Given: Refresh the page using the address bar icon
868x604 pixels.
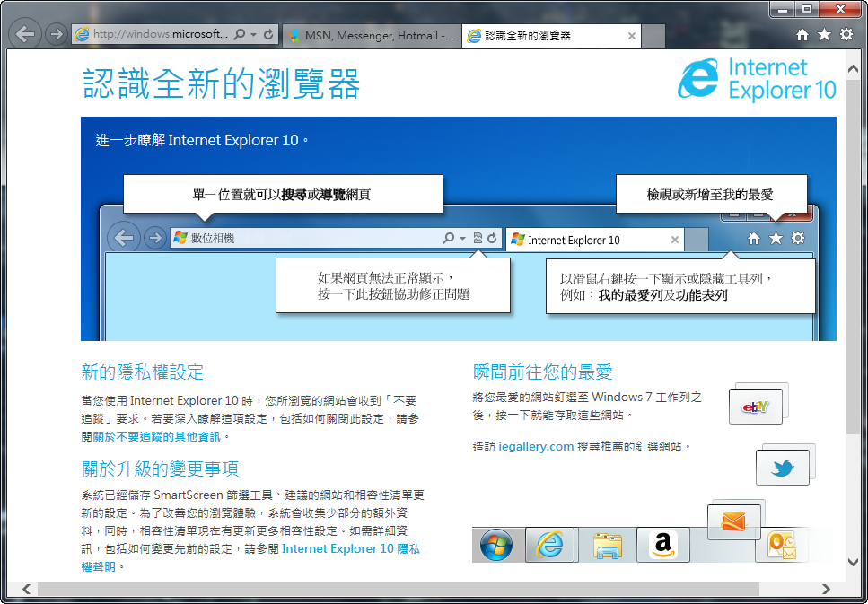Looking at the screenshot, I should (269, 33).
